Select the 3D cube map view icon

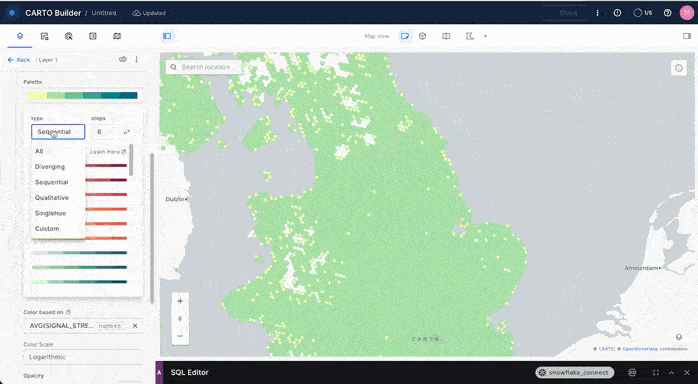point(422,36)
